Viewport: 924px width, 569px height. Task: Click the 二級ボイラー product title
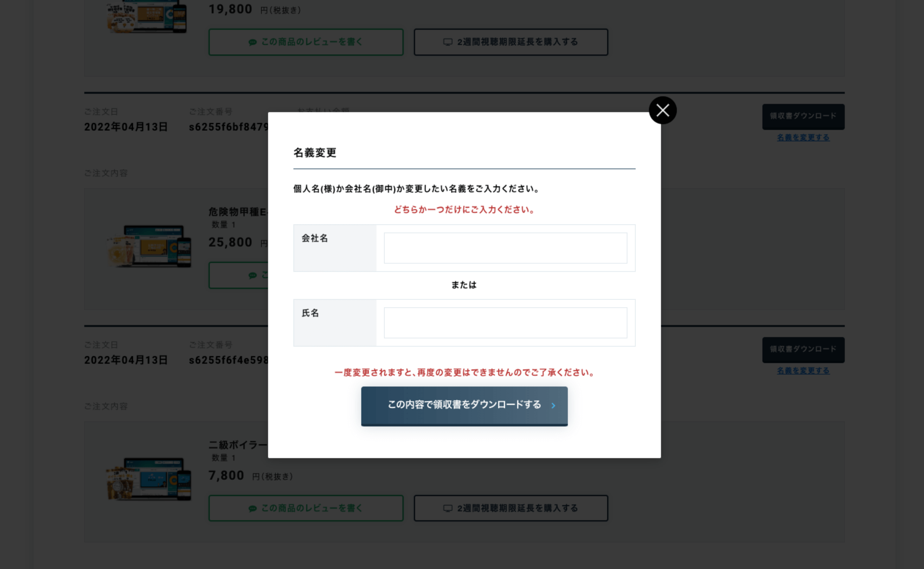pyautogui.click(x=238, y=445)
